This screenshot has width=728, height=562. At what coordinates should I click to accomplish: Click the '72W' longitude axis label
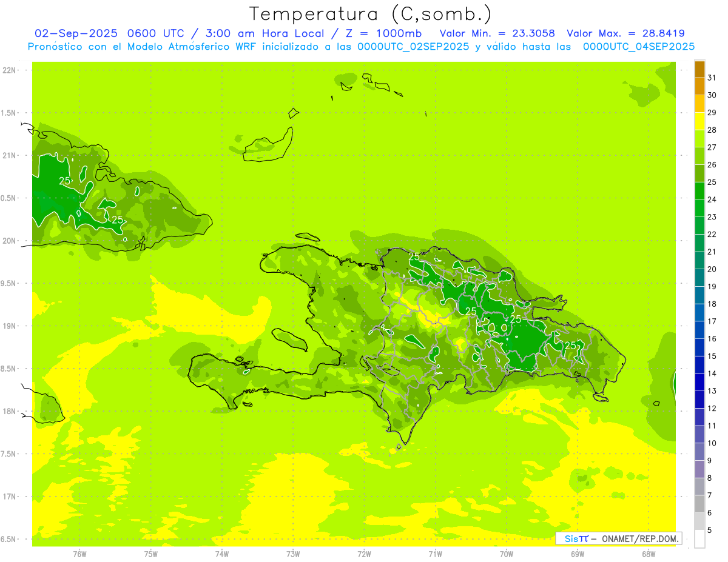click(364, 554)
